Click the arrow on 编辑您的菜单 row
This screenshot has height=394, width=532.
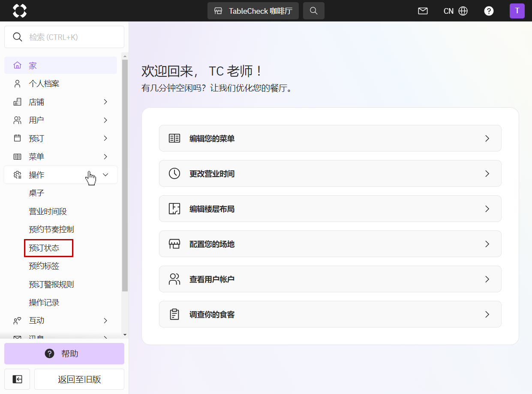point(487,138)
